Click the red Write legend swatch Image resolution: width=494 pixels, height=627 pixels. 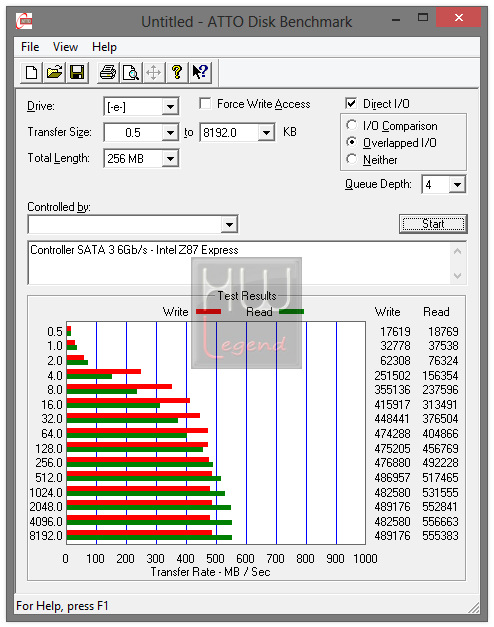click(x=208, y=312)
